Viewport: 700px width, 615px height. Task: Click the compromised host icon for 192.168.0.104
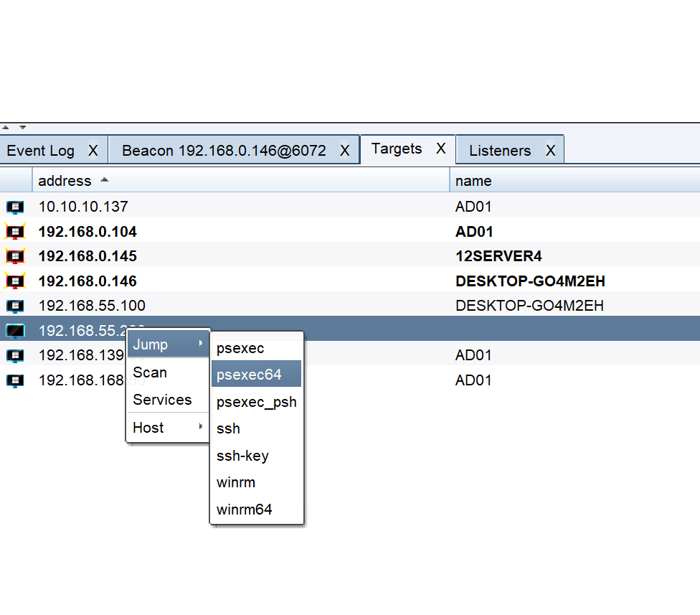click(15, 232)
